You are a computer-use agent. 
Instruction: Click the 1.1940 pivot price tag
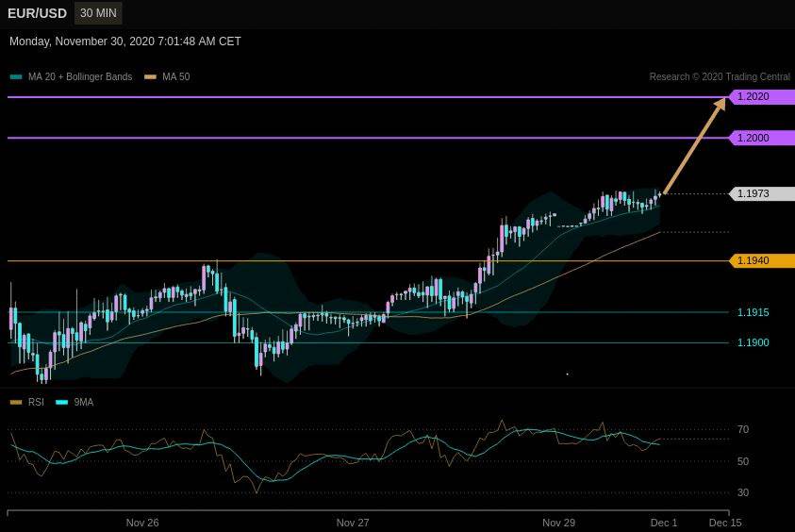[762, 260]
